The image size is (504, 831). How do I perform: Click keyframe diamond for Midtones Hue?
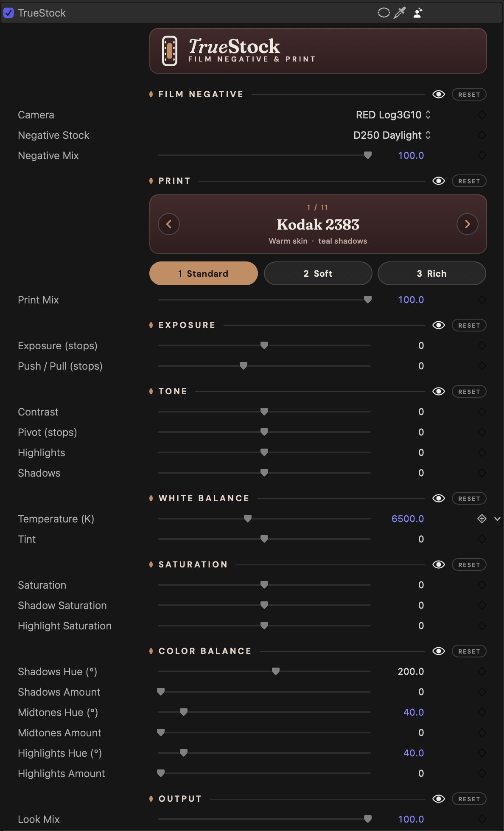(x=482, y=712)
